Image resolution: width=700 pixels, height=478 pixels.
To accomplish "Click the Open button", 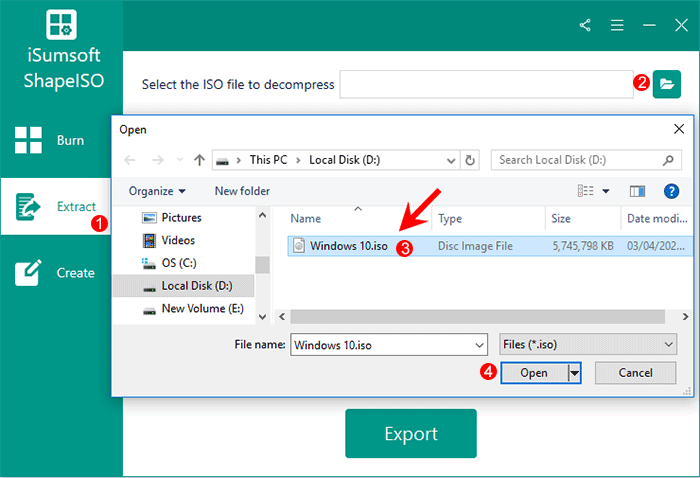I will [x=534, y=373].
